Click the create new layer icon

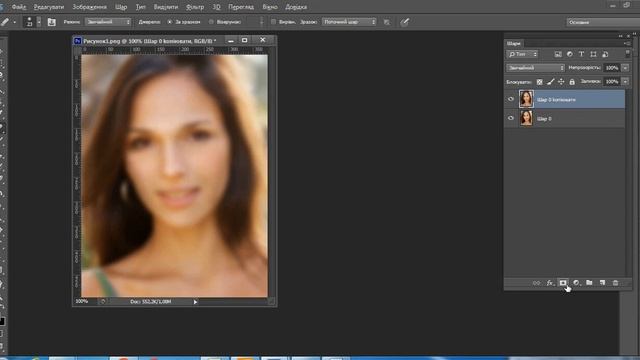tap(602, 283)
